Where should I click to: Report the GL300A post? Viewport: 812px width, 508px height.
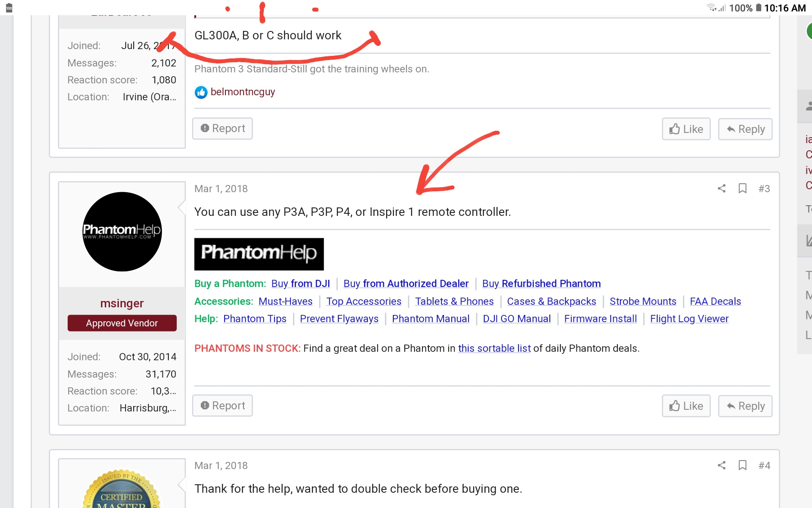pos(222,128)
